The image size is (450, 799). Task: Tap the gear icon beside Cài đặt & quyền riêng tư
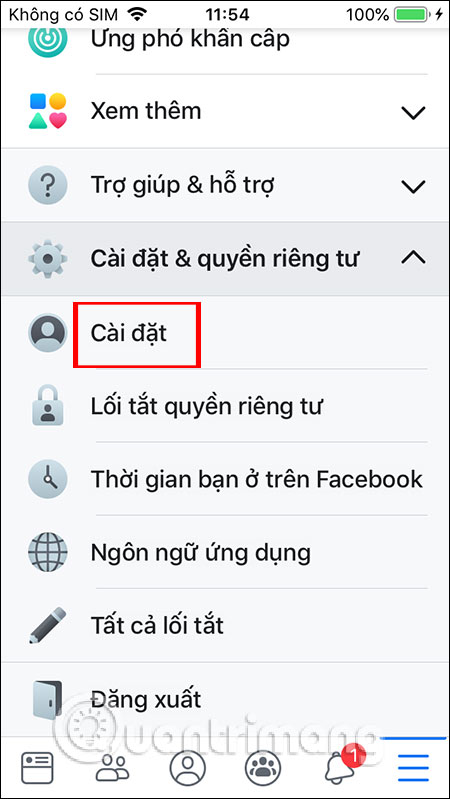coord(47,259)
